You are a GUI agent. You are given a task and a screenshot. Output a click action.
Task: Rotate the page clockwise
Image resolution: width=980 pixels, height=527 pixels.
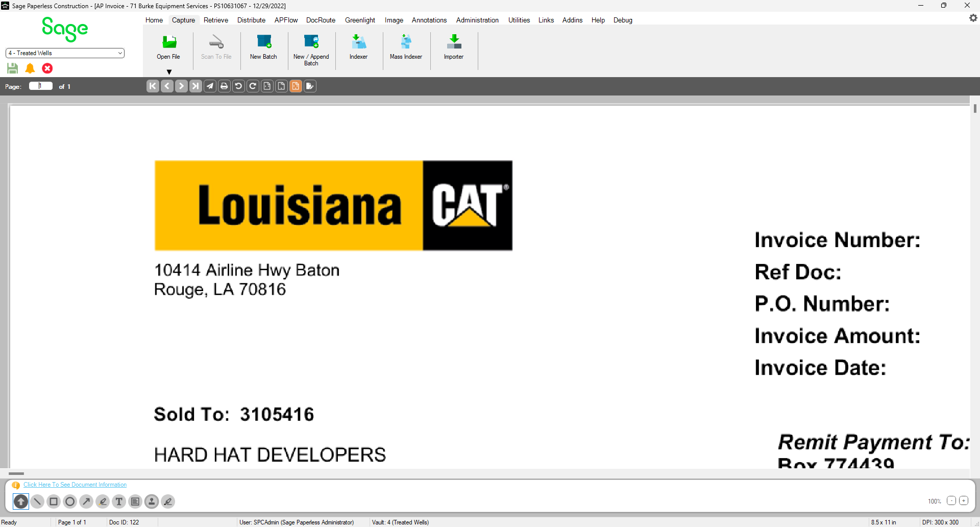253,86
